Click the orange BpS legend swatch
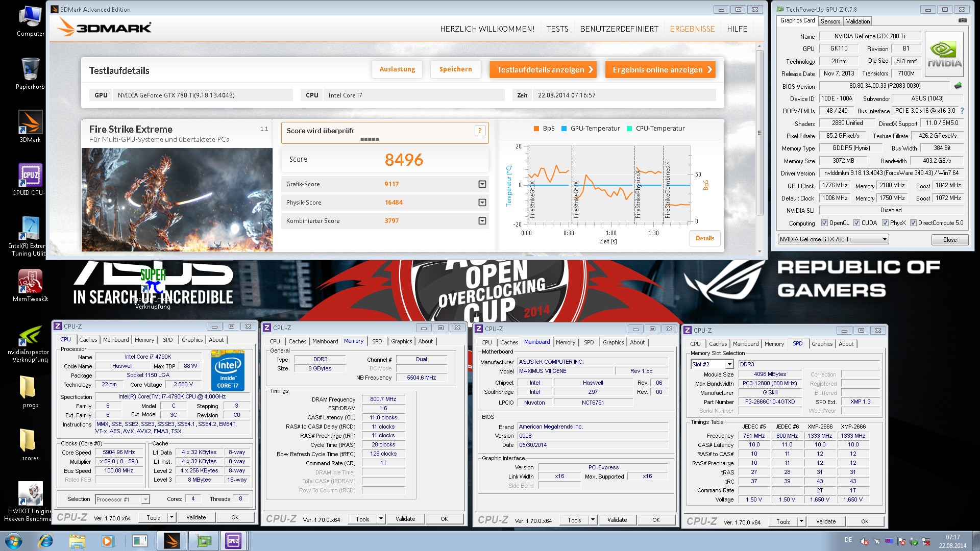The width and height of the screenshot is (980, 551). click(x=536, y=129)
